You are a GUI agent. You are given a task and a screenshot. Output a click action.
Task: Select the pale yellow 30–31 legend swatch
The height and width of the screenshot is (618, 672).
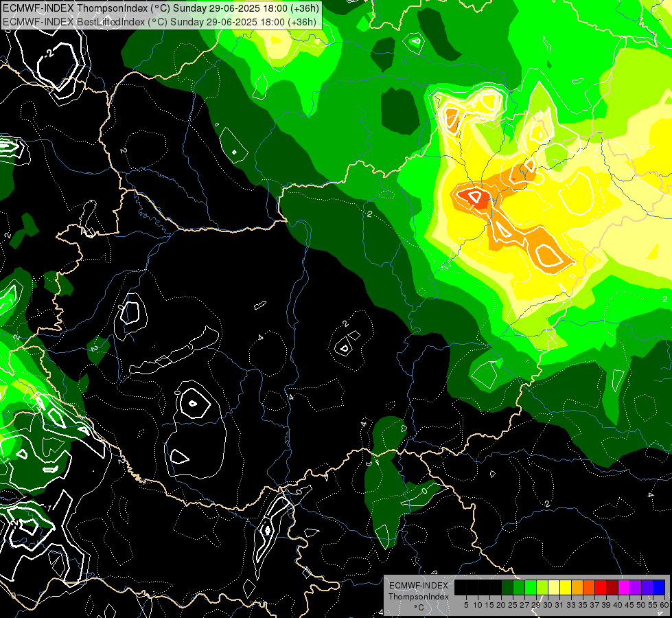[554, 587]
